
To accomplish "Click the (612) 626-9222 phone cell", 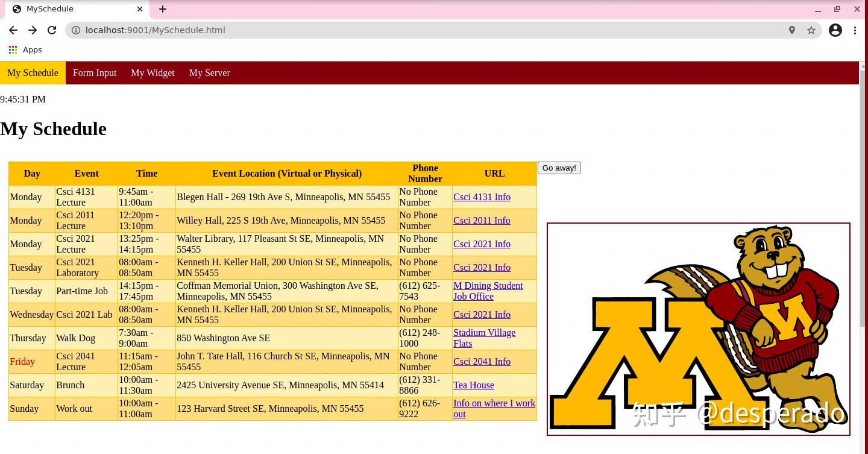I will [425, 409].
